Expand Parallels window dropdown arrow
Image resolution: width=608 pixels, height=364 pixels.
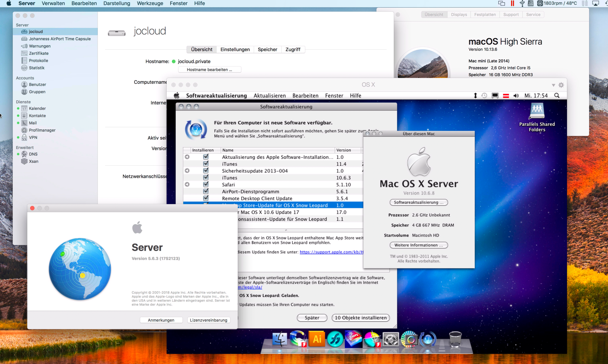[553, 85]
